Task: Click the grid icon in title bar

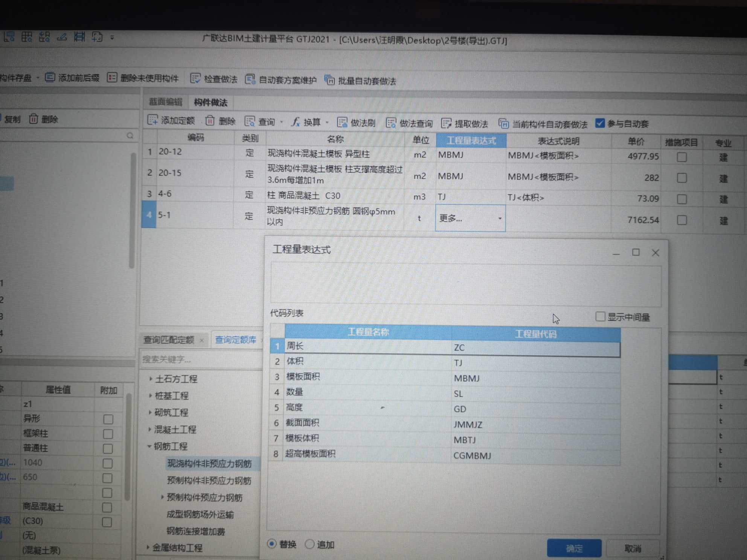Action: (x=27, y=37)
